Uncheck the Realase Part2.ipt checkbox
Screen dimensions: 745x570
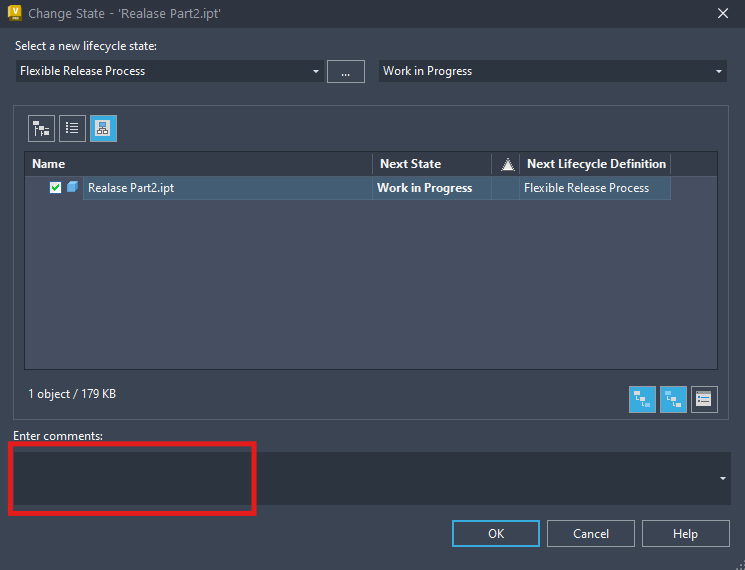(56, 188)
